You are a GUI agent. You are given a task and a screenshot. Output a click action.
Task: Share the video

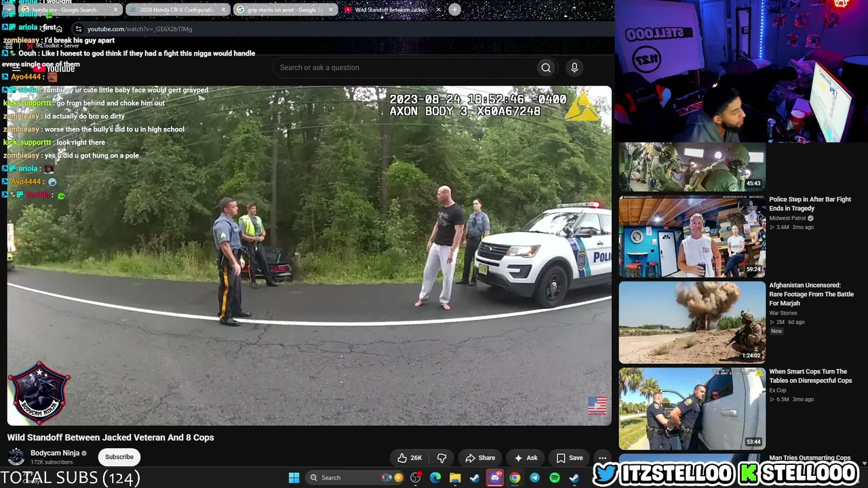[x=480, y=457]
